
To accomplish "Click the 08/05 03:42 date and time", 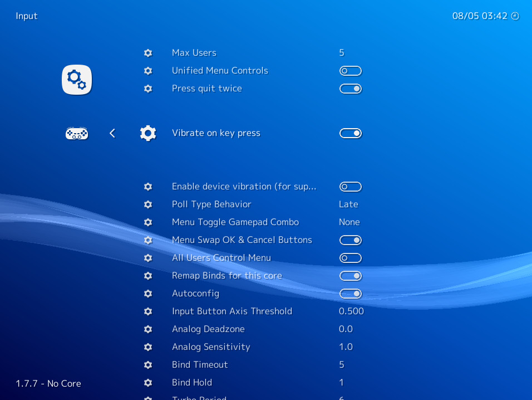I will (480, 16).
